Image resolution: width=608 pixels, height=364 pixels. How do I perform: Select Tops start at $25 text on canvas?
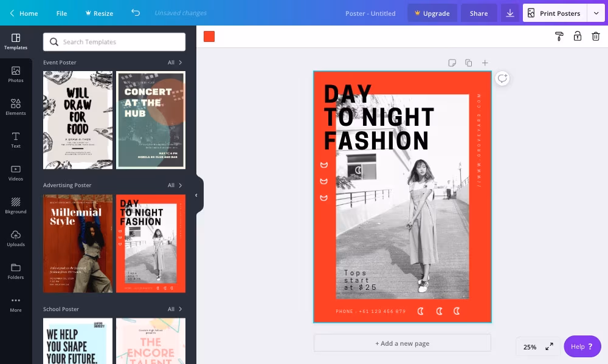[360, 280]
